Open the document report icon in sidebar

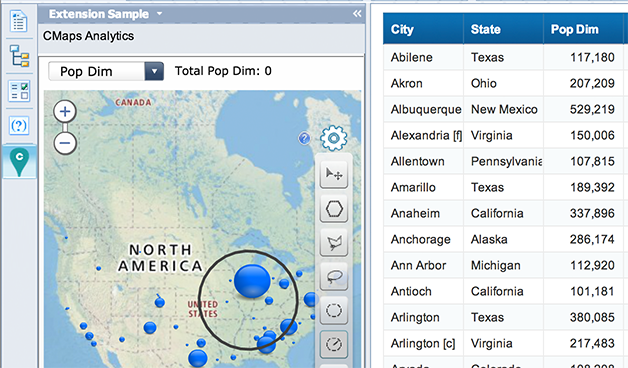pos(19,22)
